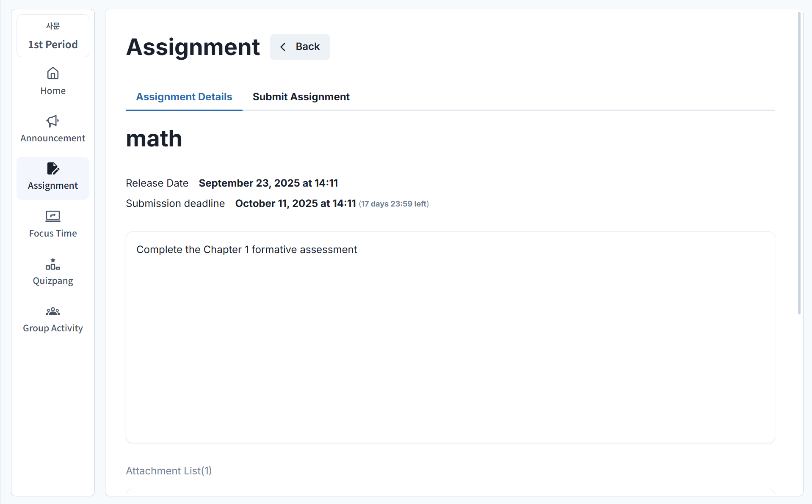
Task: Click the vertical scrollbar on the right
Action: click(x=799, y=163)
